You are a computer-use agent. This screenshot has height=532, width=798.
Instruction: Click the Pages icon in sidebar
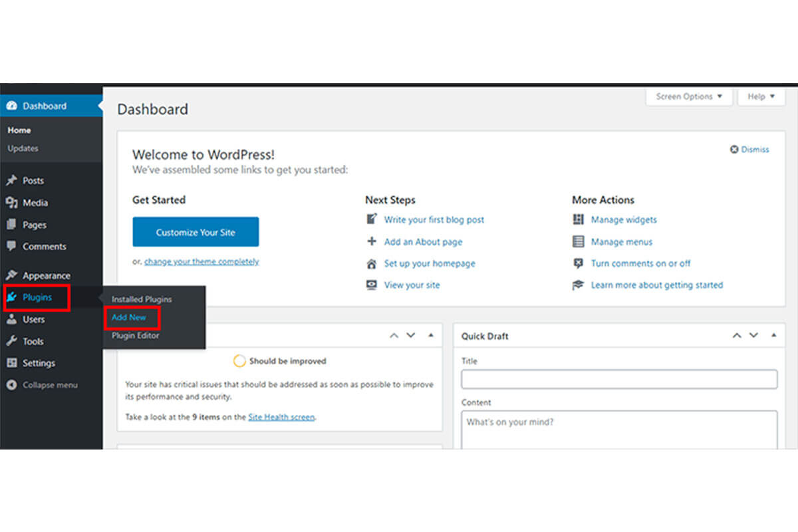11,225
